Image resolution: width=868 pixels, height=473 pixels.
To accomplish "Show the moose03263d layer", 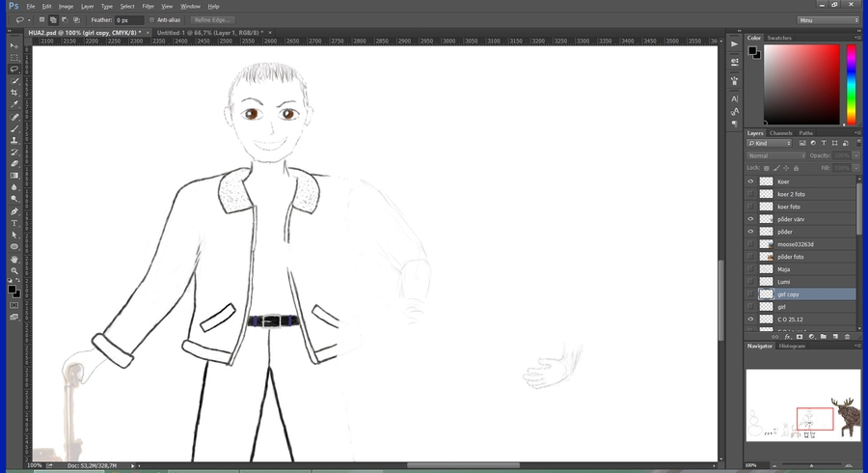I will click(750, 244).
